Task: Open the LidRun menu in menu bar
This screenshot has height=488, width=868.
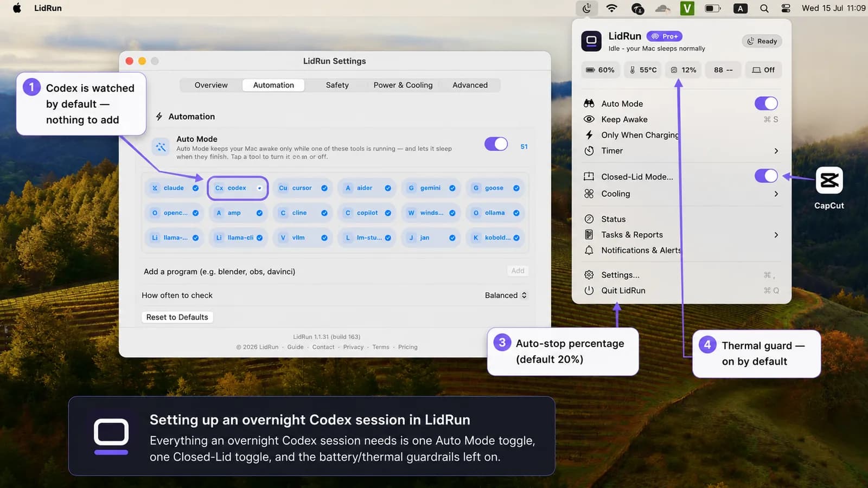Action: pyautogui.click(x=48, y=8)
